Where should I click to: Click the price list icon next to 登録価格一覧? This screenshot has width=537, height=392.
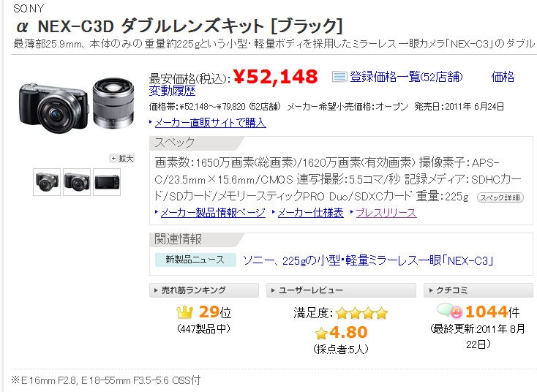point(339,76)
